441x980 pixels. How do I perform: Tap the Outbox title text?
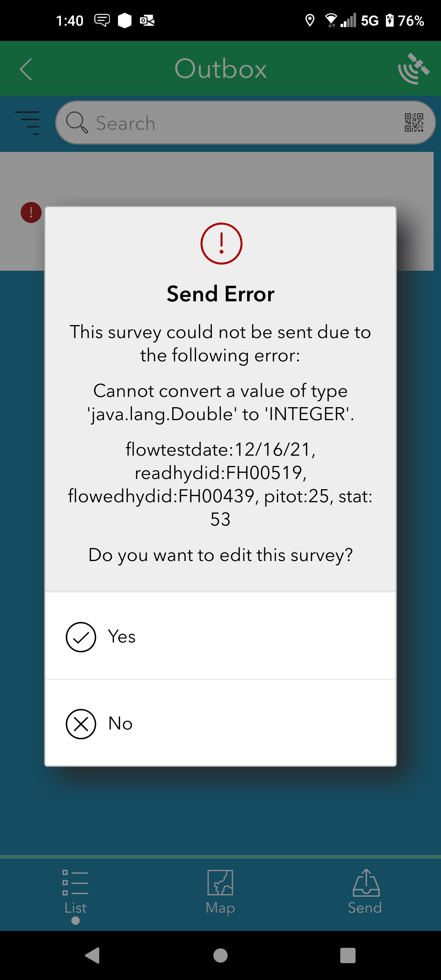pos(220,69)
